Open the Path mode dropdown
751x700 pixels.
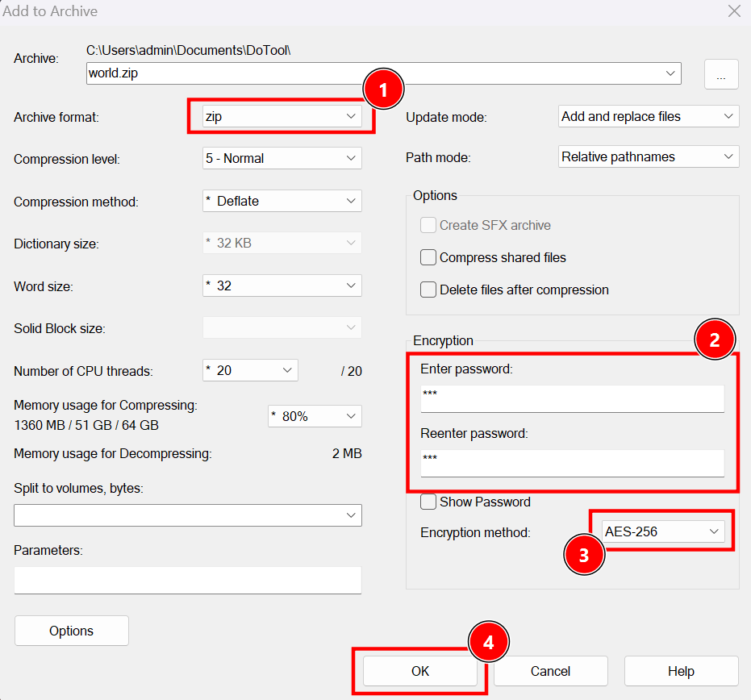pos(649,156)
